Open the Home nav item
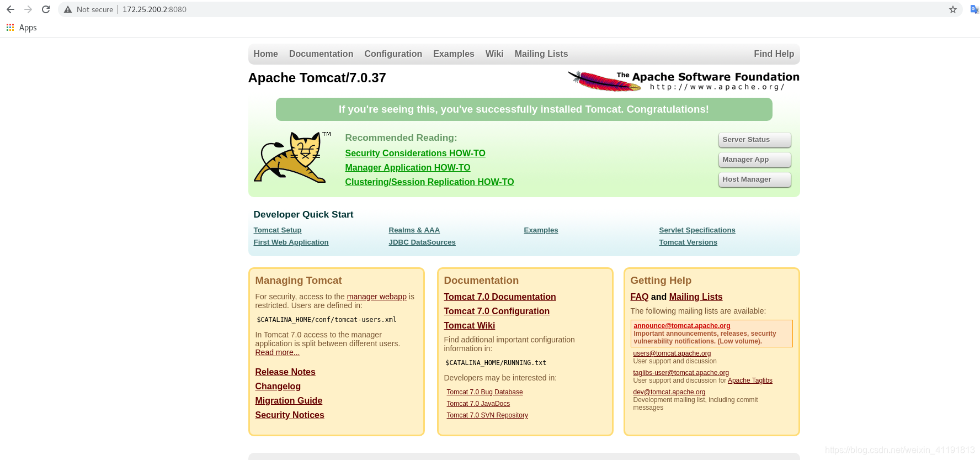Viewport: 980px width, 460px height. click(x=265, y=54)
